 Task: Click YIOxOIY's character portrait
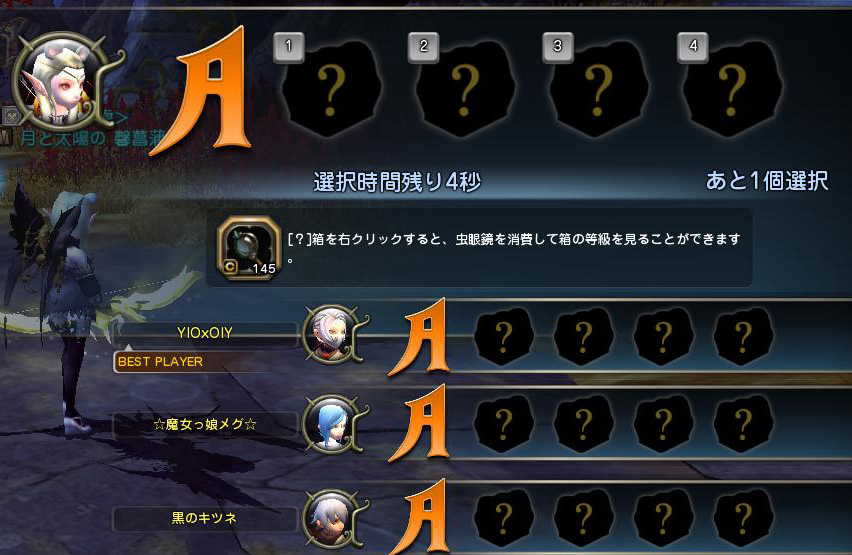(333, 334)
